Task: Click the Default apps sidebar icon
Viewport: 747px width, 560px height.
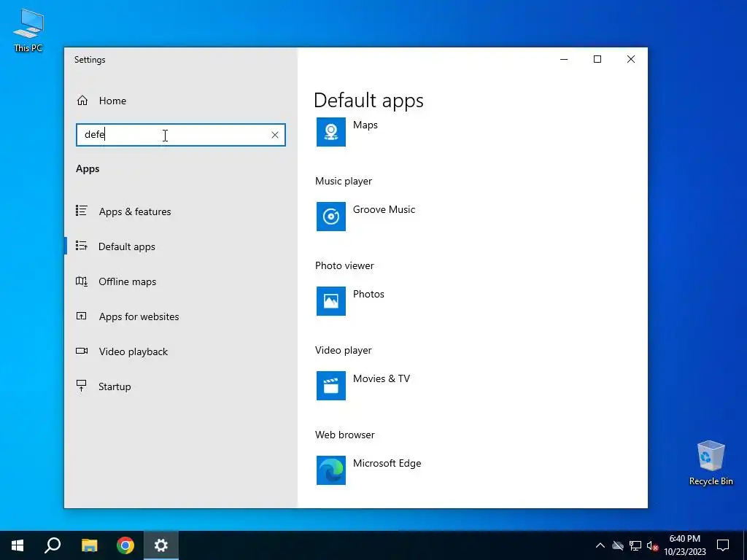Action: (82, 246)
